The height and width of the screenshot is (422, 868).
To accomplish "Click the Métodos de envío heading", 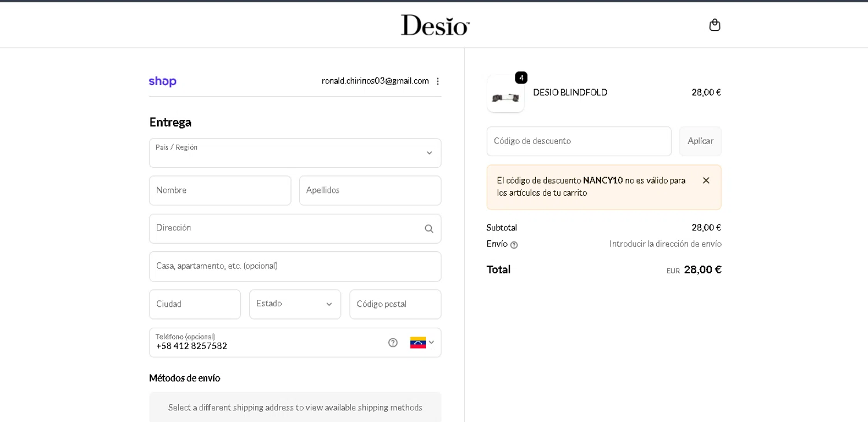I will (x=185, y=378).
